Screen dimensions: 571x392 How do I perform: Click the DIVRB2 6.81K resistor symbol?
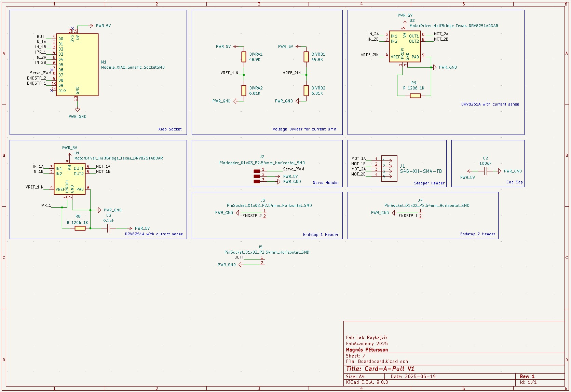click(306, 90)
